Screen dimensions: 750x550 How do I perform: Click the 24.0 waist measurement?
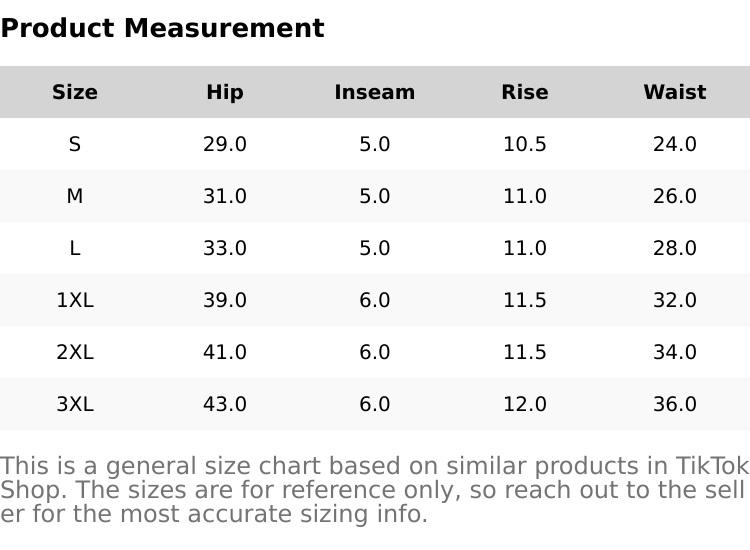tap(675, 144)
